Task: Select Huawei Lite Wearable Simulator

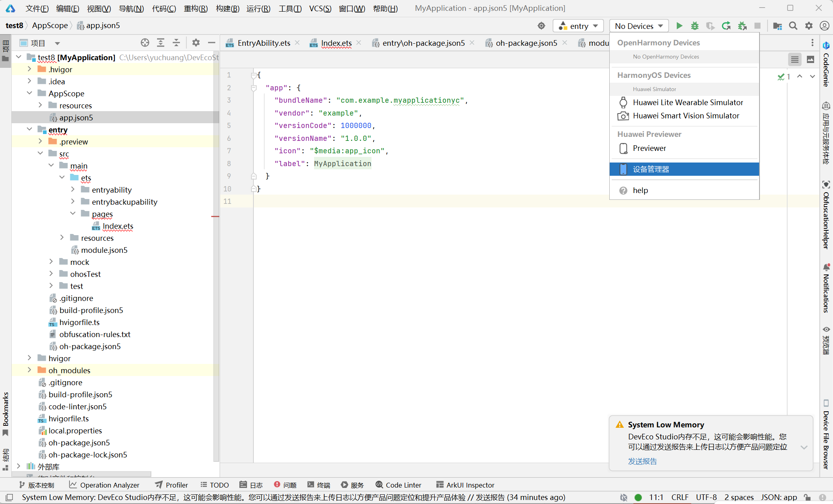Action: (688, 102)
